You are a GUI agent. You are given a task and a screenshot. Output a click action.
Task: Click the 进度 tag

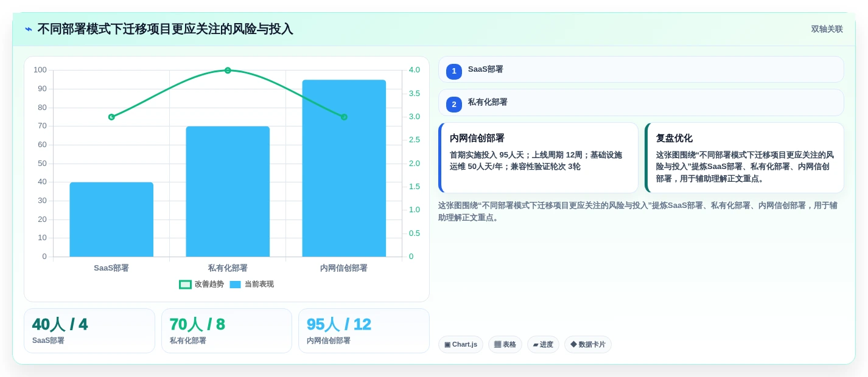click(x=543, y=345)
